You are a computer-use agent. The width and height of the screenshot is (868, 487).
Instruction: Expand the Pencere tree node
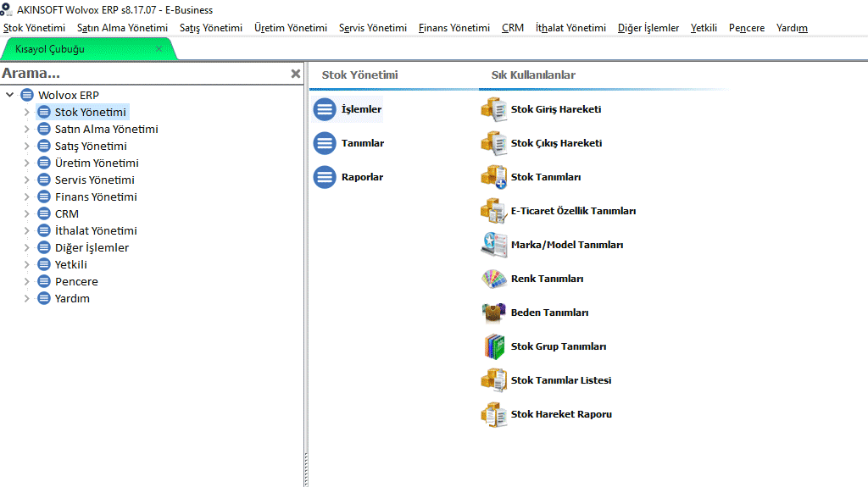tap(26, 281)
